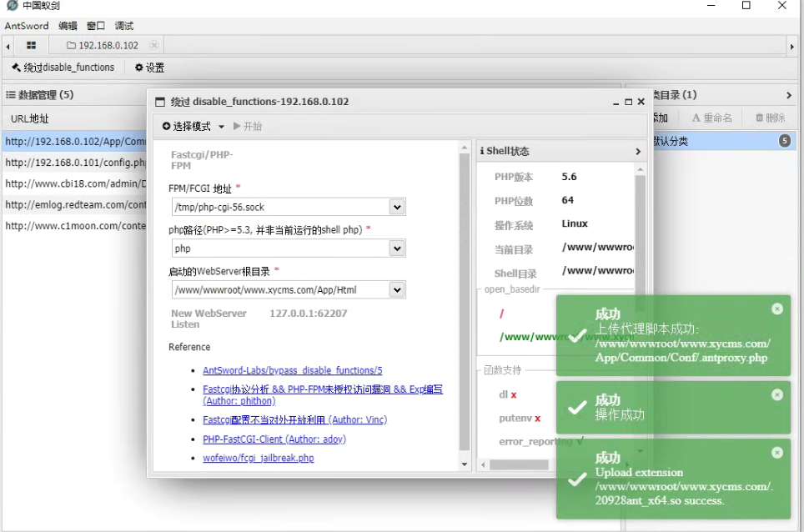Close the 192.168.0.102 tab
This screenshot has width=804, height=532.
click(x=153, y=45)
